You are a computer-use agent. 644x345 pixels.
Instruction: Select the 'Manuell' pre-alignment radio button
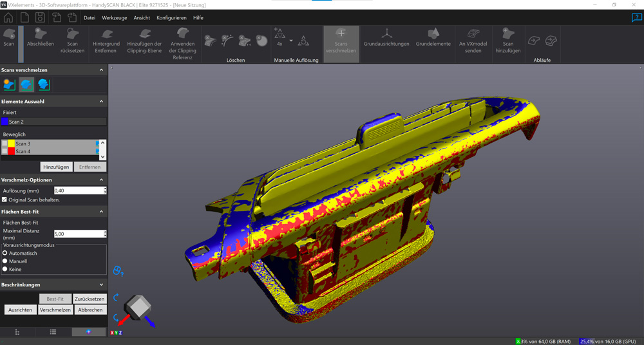pyautogui.click(x=5, y=261)
